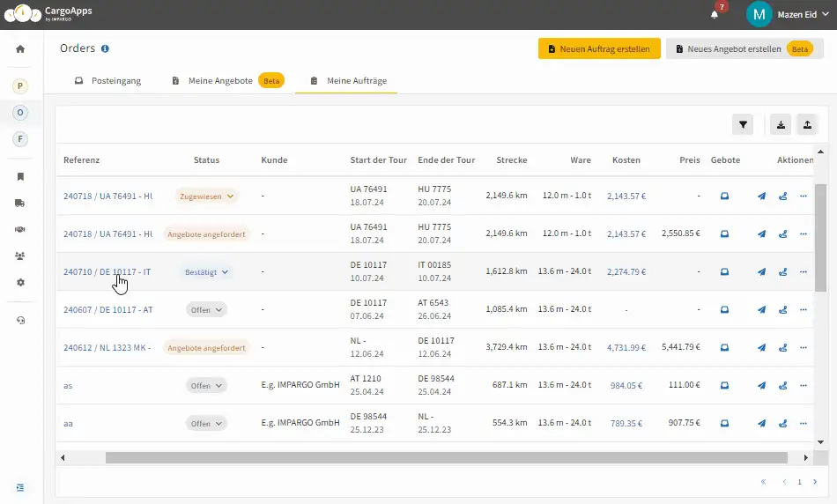Open the home icon in the sidebar
Viewport: 837px width, 504px height.
20,49
